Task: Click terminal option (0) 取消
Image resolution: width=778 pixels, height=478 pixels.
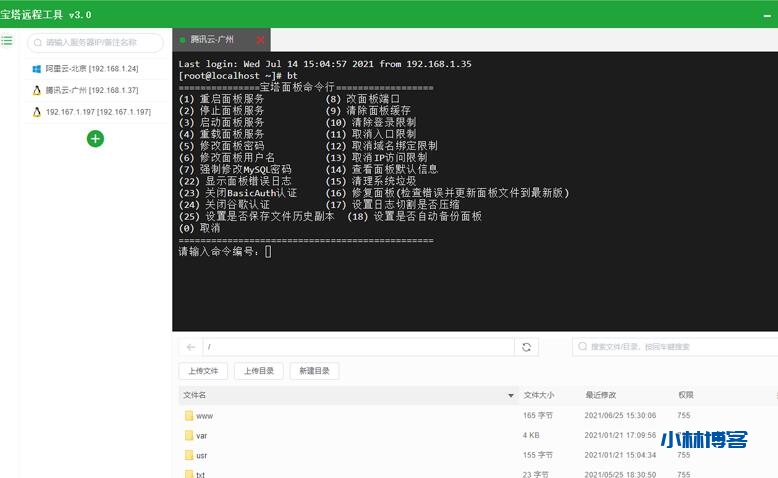Action: click(x=199, y=228)
